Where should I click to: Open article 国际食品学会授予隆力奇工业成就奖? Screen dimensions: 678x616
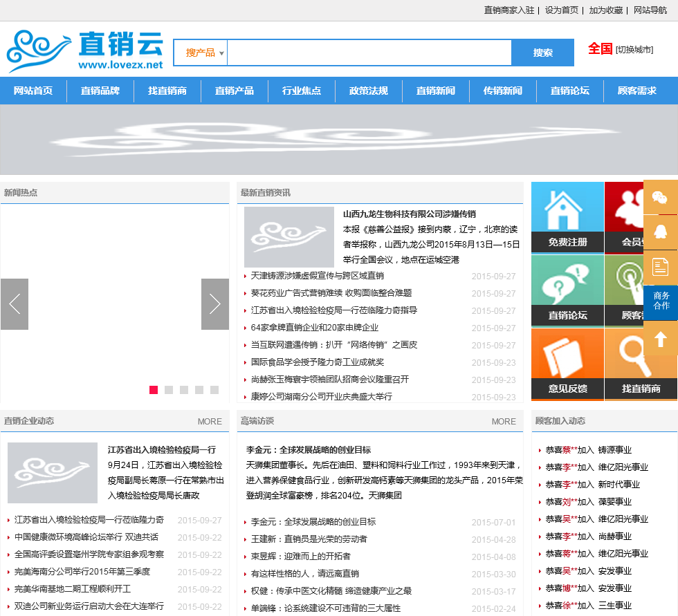click(318, 362)
